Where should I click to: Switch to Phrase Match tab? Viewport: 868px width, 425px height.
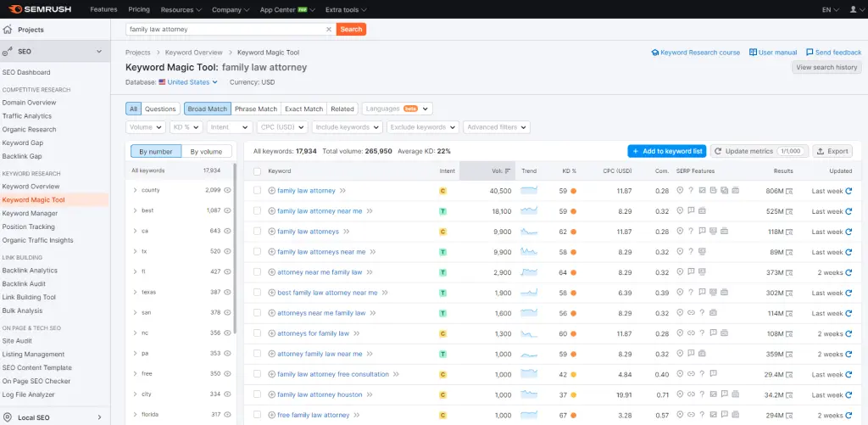(256, 109)
